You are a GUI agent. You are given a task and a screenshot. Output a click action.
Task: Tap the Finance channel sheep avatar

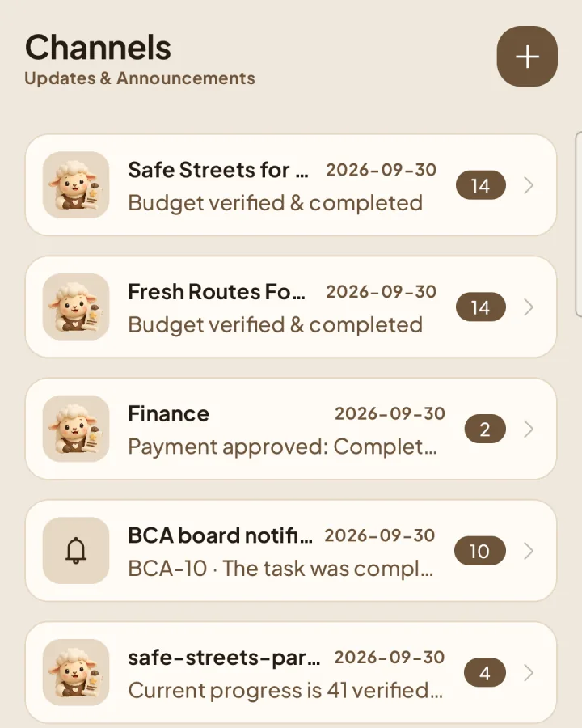[x=76, y=429]
